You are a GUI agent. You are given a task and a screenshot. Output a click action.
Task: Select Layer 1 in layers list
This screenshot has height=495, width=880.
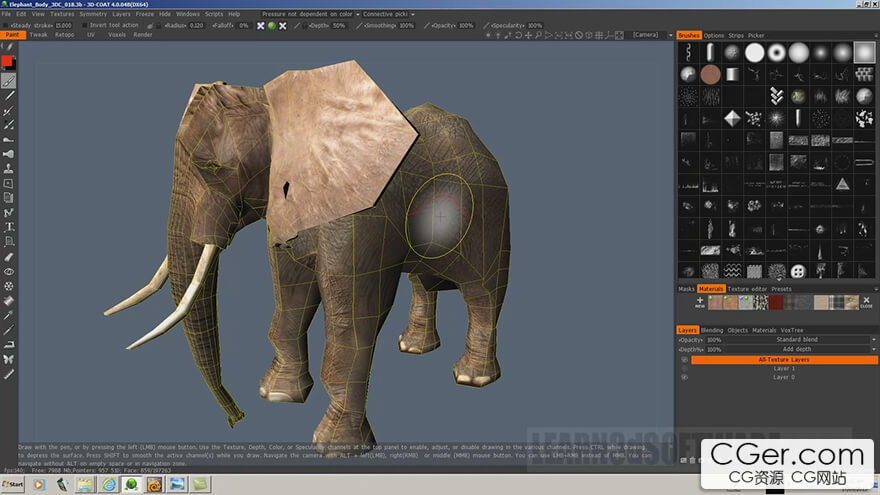pos(784,369)
